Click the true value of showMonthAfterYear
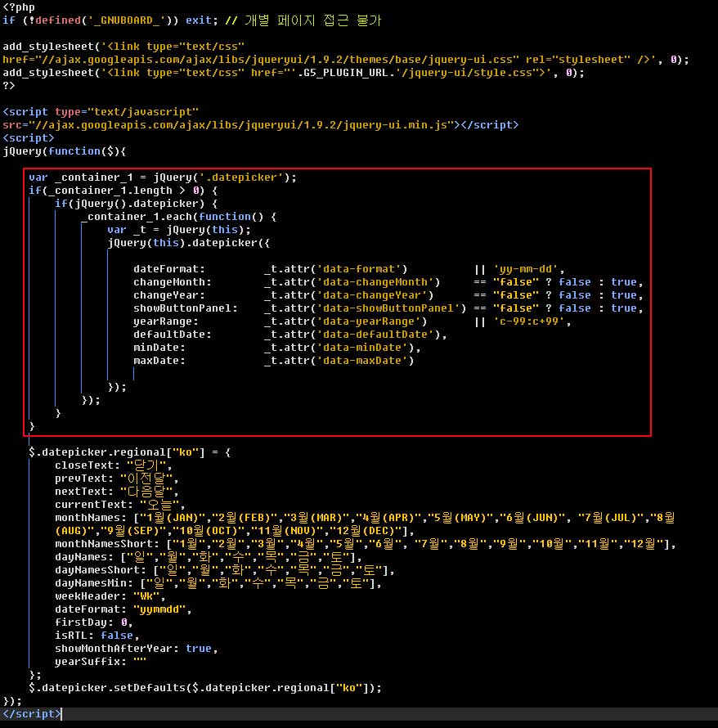Screen dimensions: 718x728 pos(199,649)
